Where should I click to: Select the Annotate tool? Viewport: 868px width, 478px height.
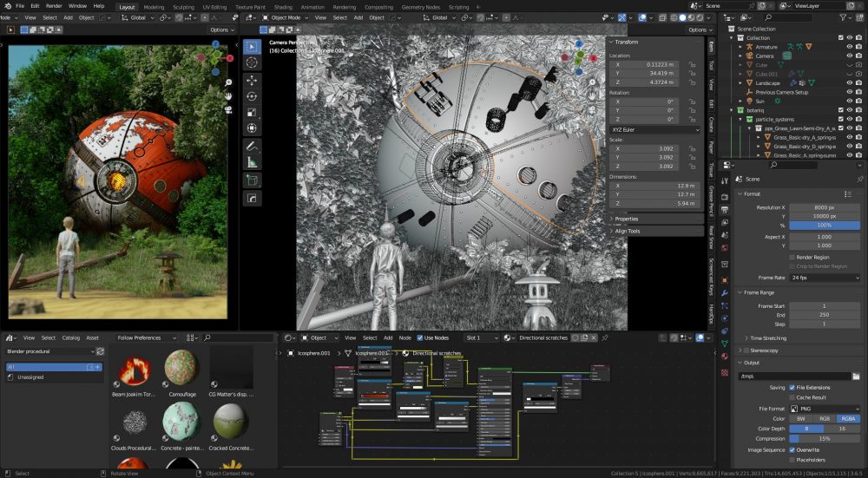click(x=252, y=147)
